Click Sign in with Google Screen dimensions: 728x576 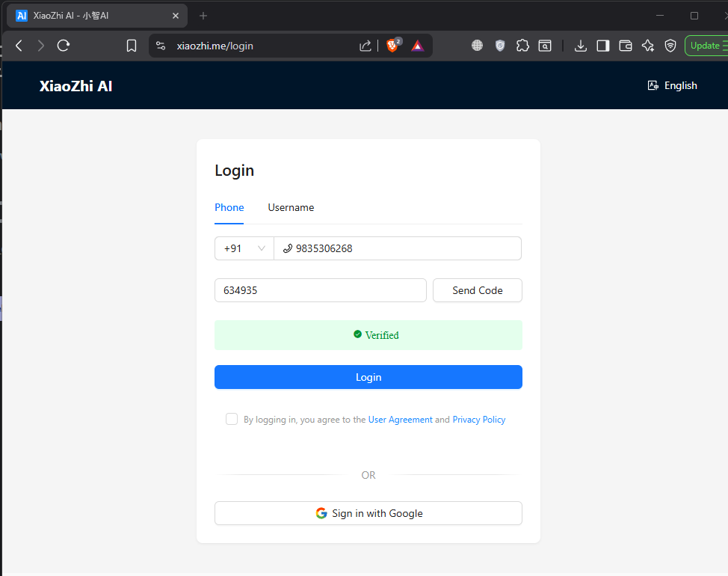tap(368, 513)
